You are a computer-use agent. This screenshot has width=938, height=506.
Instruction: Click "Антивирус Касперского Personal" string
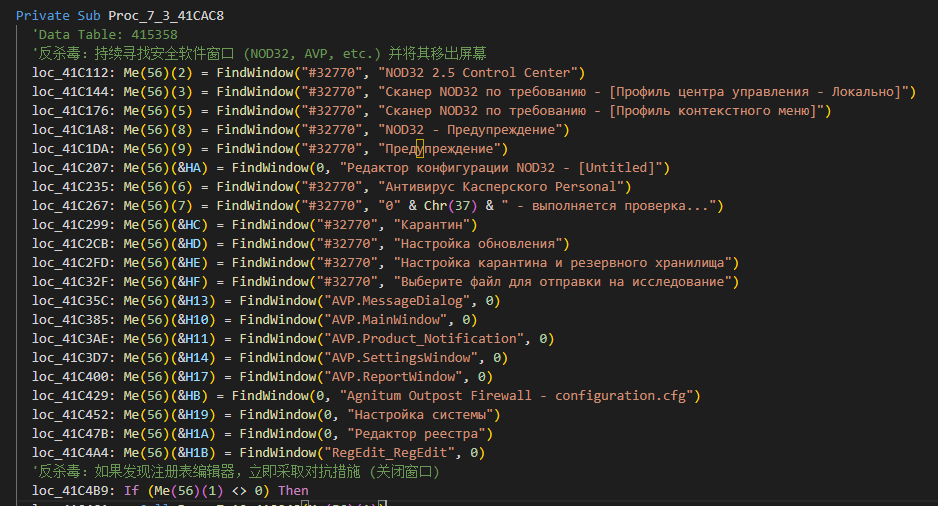501,187
